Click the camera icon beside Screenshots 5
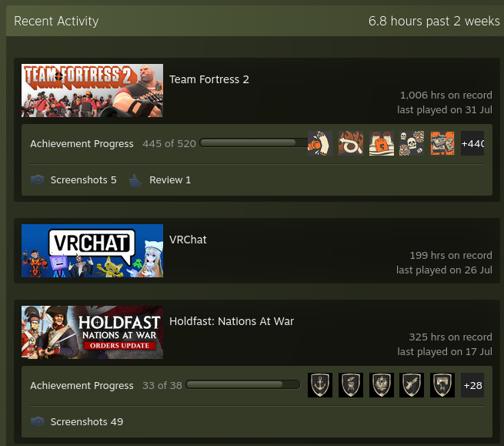 pyautogui.click(x=37, y=180)
